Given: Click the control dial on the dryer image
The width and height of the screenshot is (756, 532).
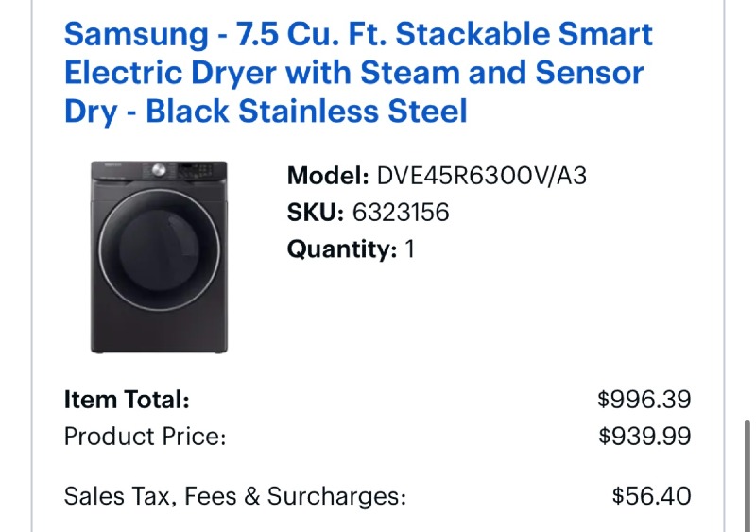Looking at the screenshot, I should coord(160,170).
